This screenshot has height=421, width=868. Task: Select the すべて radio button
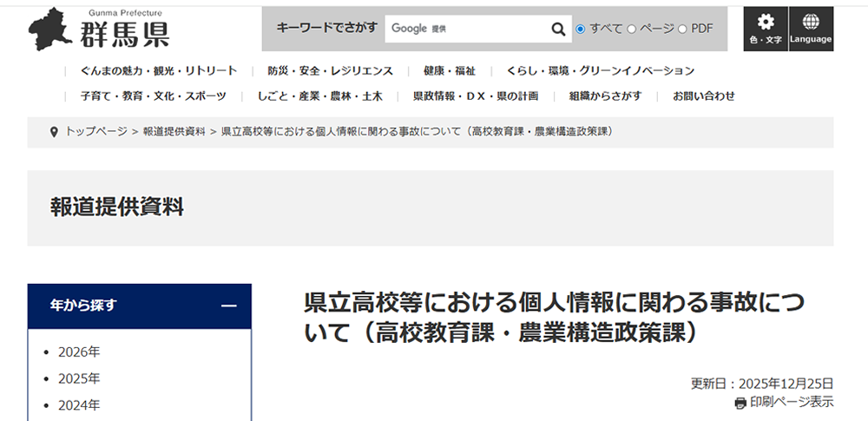click(x=581, y=29)
